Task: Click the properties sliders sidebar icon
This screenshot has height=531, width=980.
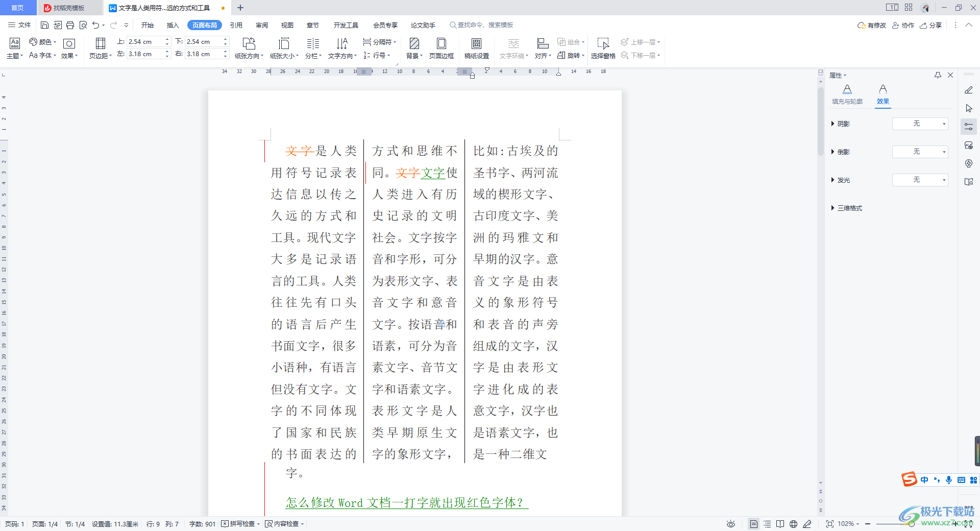Action: [969, 127]
